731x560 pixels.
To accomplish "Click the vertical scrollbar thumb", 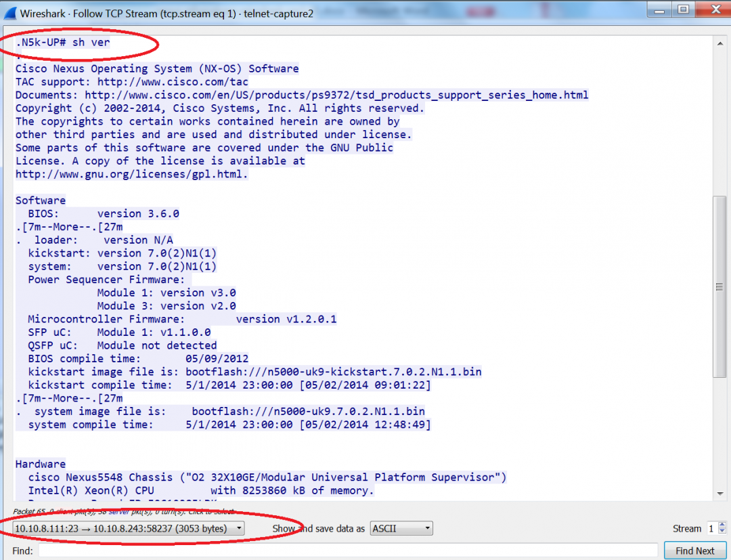I will coord(719,287).
